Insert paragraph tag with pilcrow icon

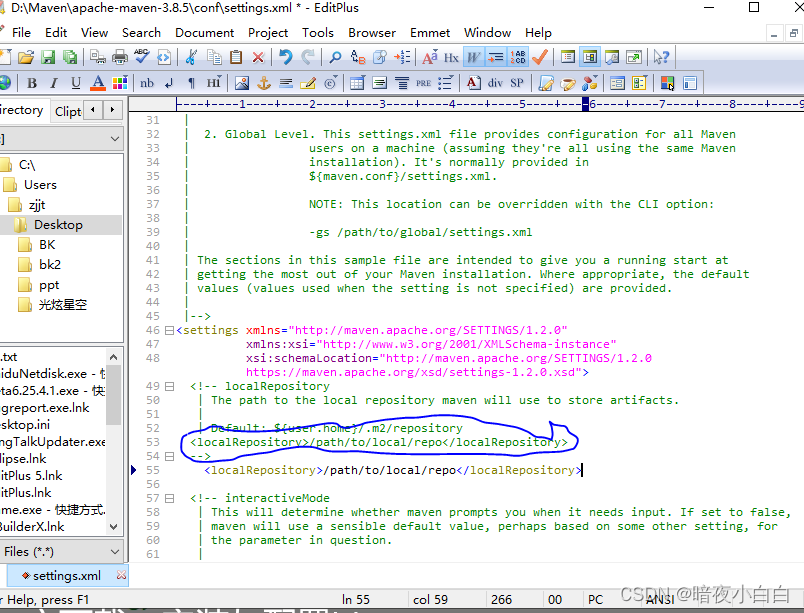[191, 83]
